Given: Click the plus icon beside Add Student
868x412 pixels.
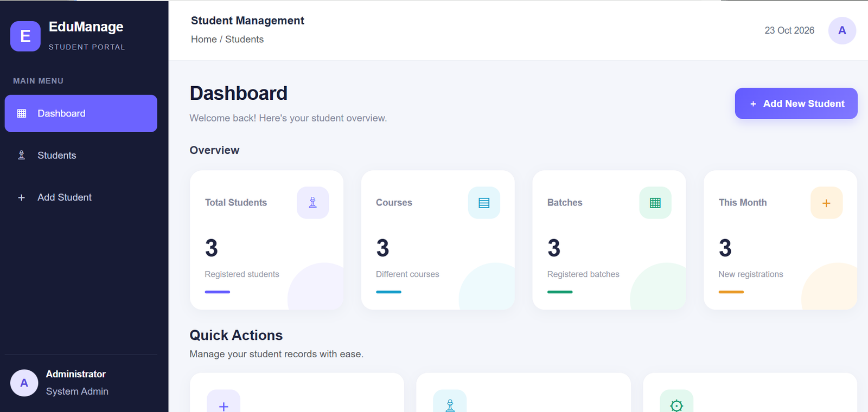Looking at the screenshot, I should (x=22, y=198).
